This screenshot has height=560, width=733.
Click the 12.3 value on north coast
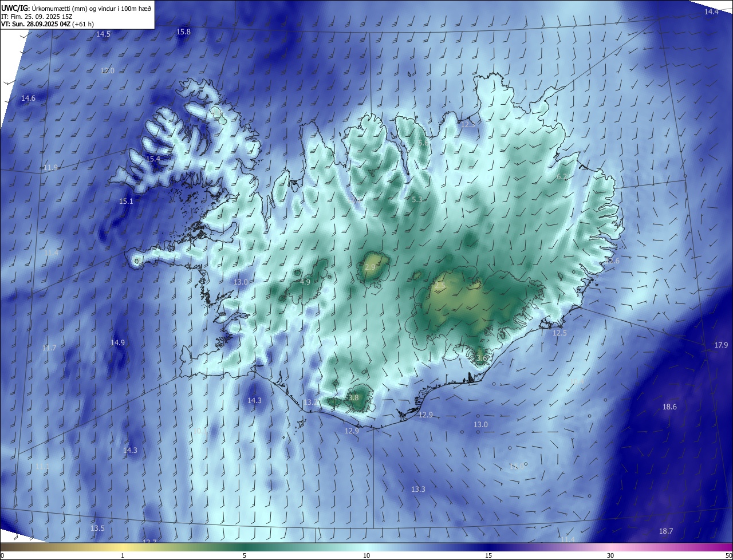468,124
